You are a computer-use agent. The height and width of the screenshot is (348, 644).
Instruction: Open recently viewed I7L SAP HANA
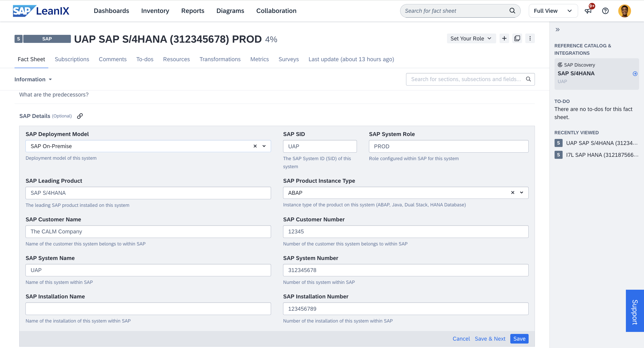tap(602, 155)
